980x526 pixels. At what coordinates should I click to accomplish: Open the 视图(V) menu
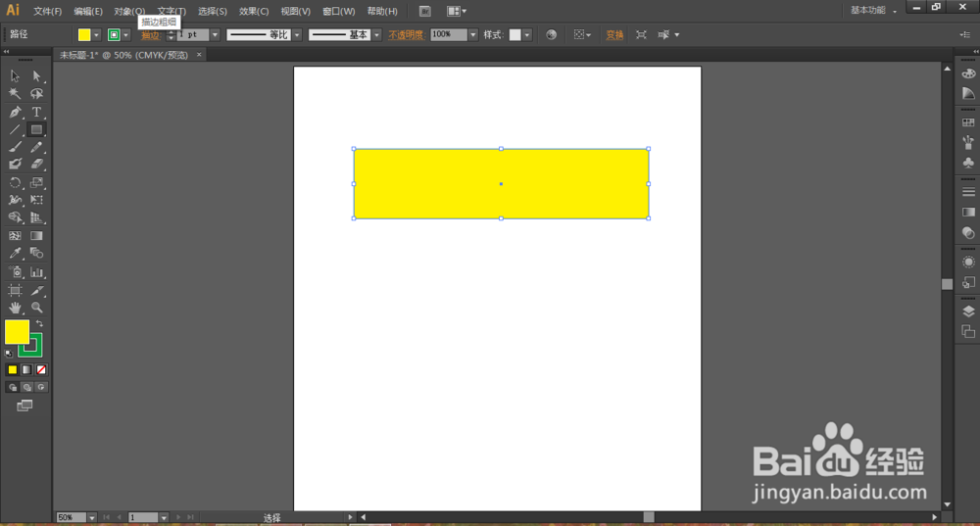coord(296,11)
